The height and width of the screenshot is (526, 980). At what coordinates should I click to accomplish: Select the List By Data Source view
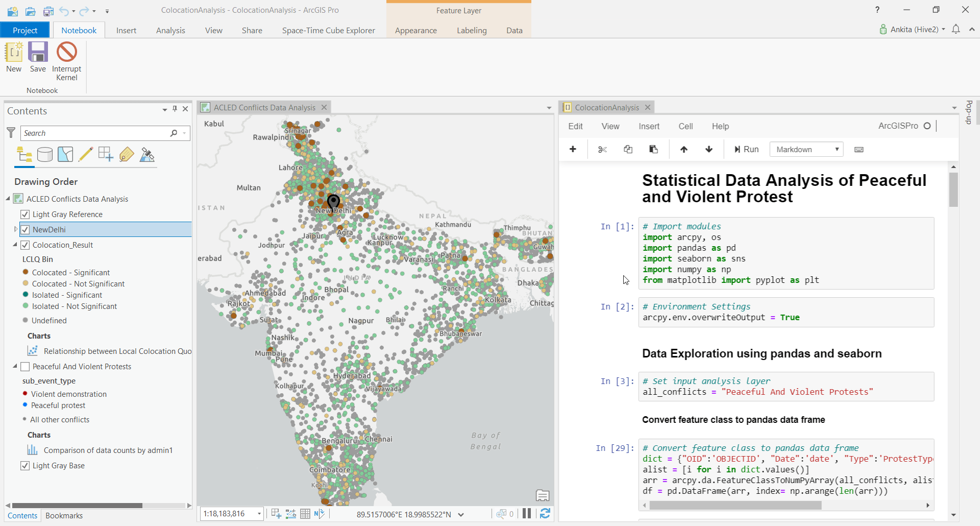[x=45, y=154]
